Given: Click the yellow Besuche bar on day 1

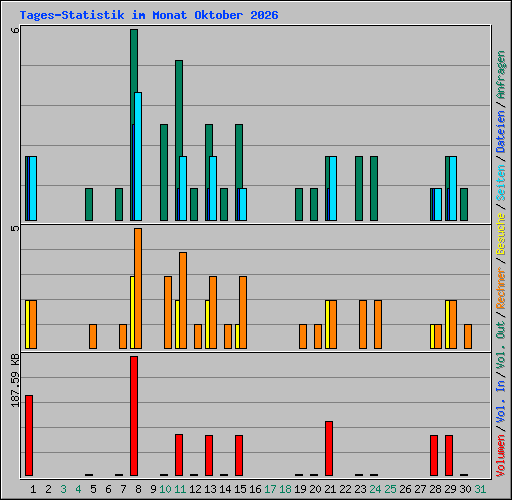Looking at the screenshot, I should [27, 324].
